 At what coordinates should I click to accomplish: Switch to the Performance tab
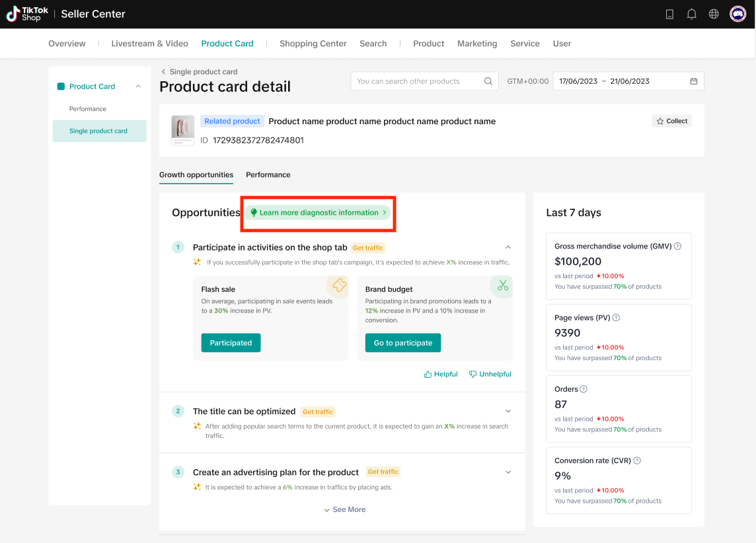pos(268,175)
